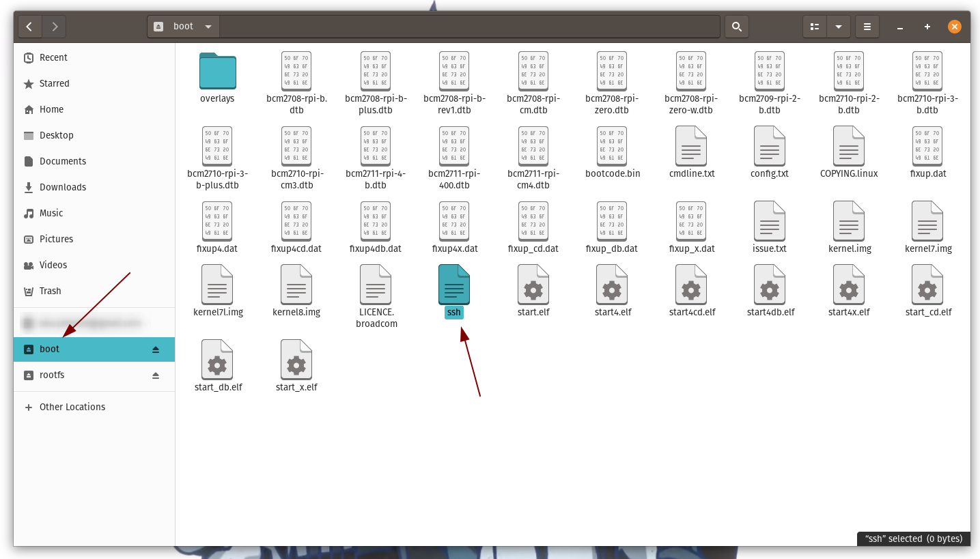Open the overlays folder
This screenshot has width=980, height=559.
(x=217, y=72)
